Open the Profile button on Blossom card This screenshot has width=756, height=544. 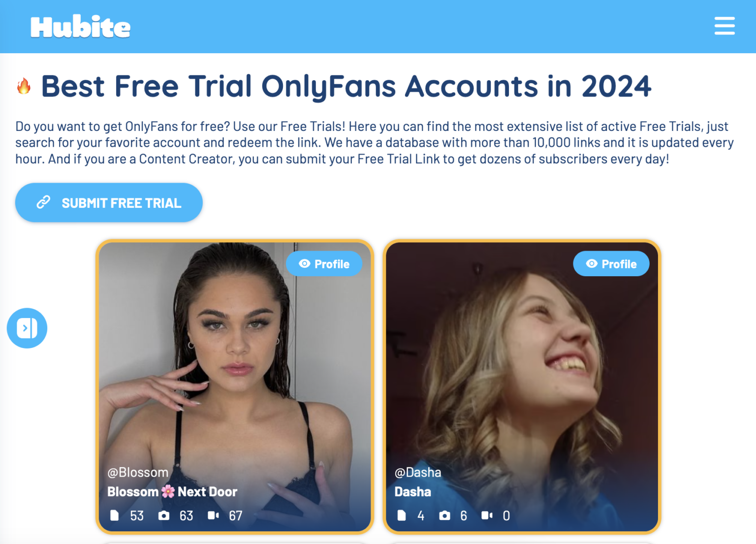(x=324, y=264)
